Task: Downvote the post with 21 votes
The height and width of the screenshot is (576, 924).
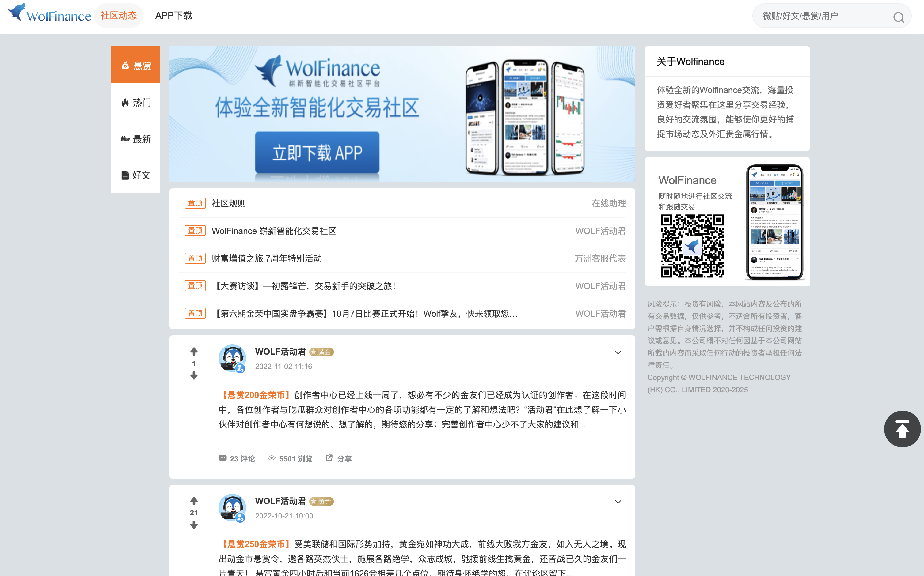Action: pos(194,525)
